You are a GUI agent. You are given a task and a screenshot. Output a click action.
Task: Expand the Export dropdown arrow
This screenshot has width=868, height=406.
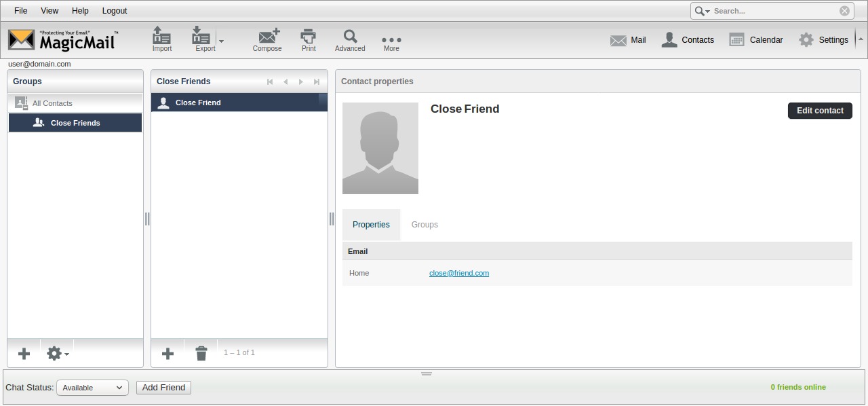222,41
